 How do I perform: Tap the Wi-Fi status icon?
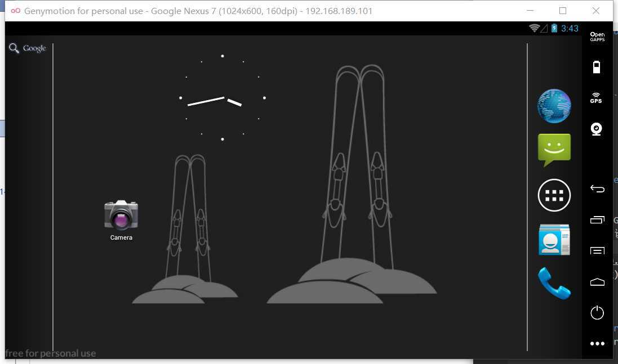point(534,28)
